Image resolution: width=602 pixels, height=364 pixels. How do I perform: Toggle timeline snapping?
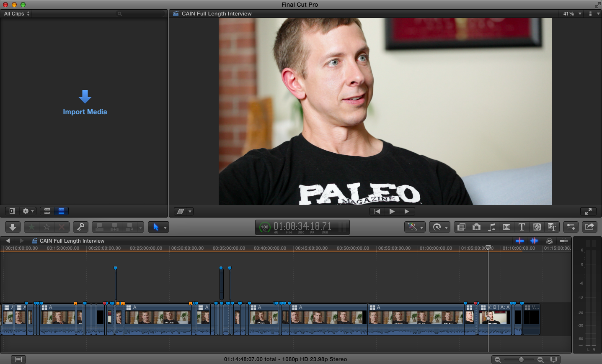(564, 241)
